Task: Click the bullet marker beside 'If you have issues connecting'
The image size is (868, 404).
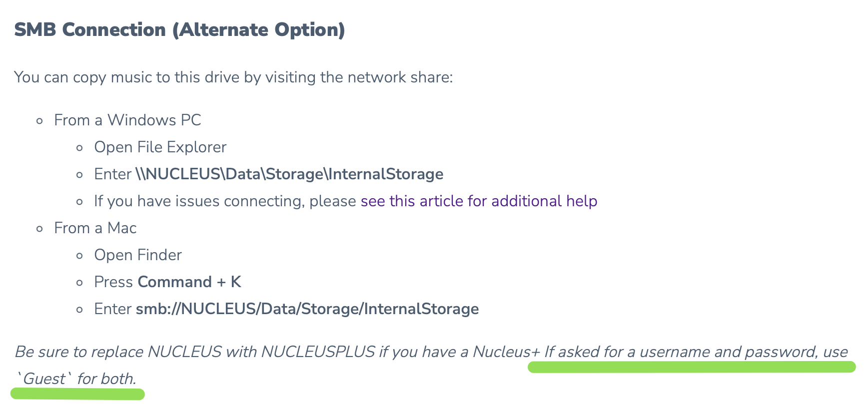Action: click(x=79, y=202)
